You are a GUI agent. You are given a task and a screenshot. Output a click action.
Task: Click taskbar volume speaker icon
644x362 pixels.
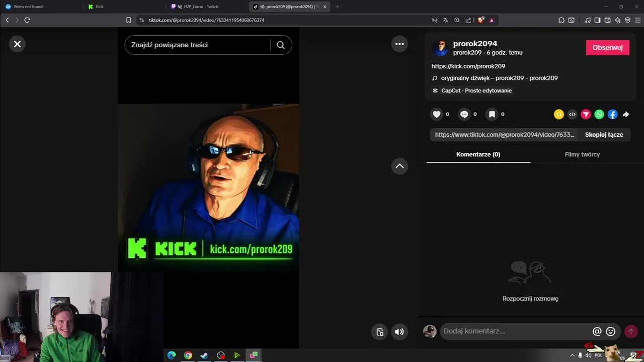[589, 355]
